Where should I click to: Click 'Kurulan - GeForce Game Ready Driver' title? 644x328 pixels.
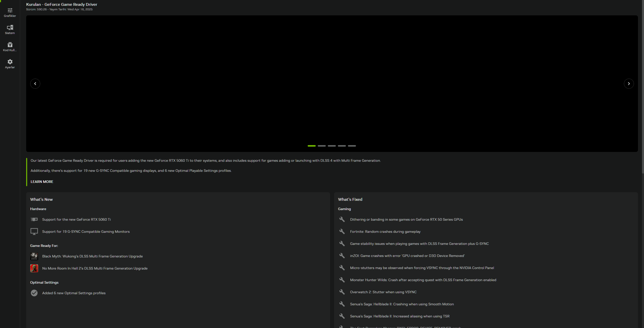coord(62,4)
